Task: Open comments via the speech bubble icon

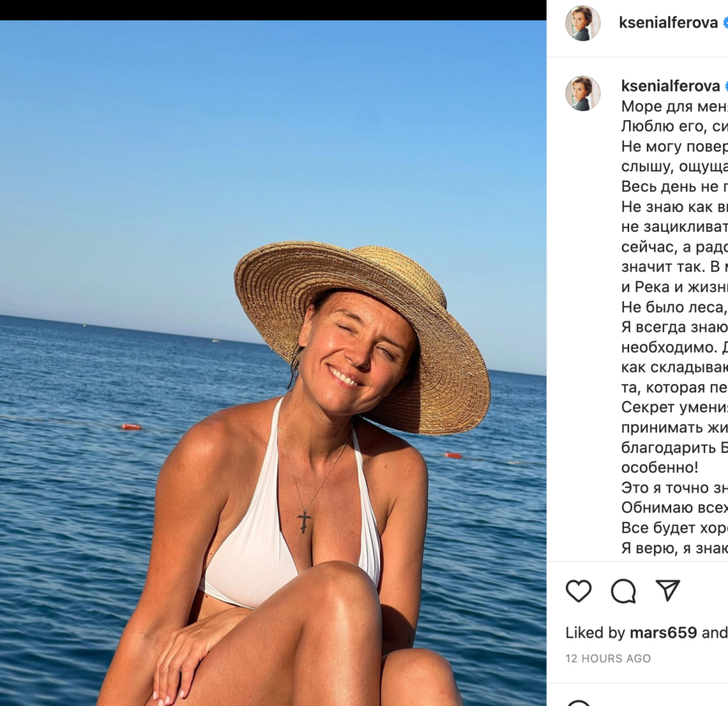Action: (x=623, y=591)
